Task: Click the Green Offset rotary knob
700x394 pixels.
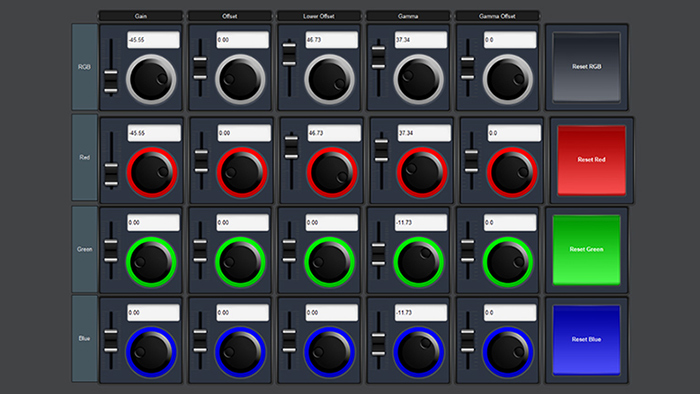Action: (x=240, y=262)
